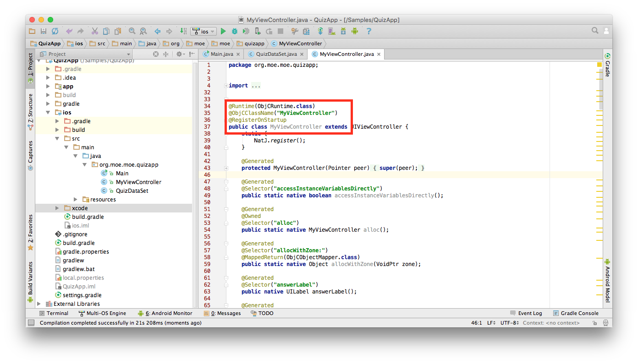Image resolution: width=638 pixels, height=364 pixels.
Task: Click the MyViewController breadcrumb
Action: (x=297, y=43)
